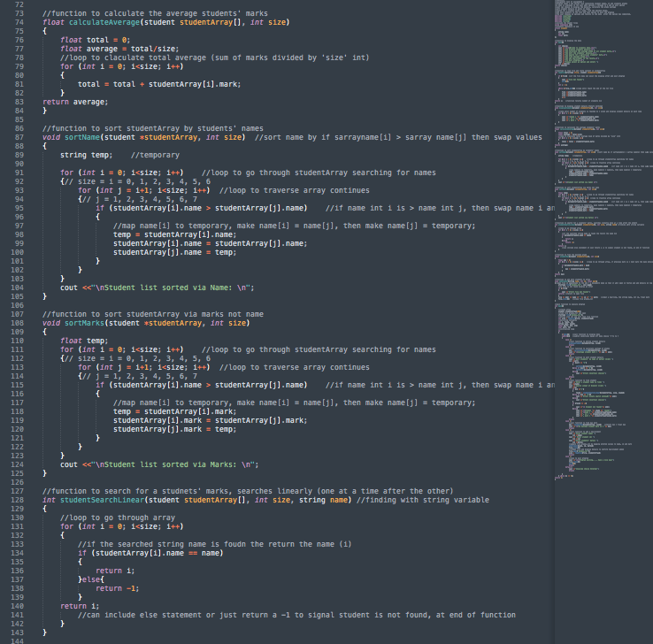Click 'string temp;' declaration

86,155
